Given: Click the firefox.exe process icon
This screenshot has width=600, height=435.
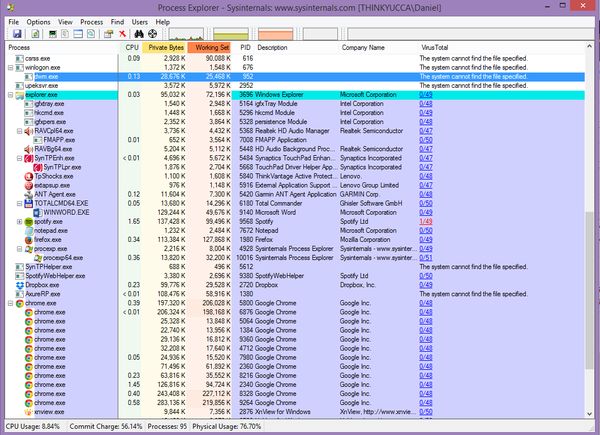Looking at the screenshot, I should pyautogui.click(x=29, y=240).
